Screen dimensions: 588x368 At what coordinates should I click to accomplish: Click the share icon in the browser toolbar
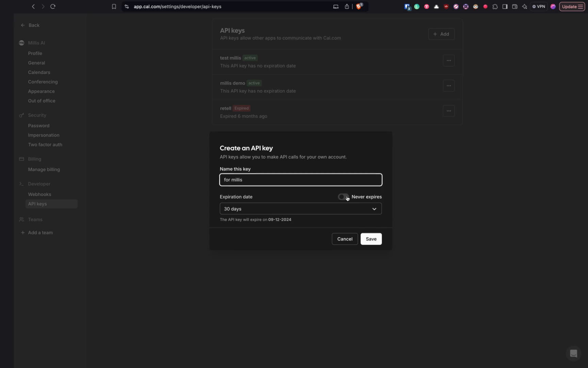pyautogui.click(x=347, y=6)
